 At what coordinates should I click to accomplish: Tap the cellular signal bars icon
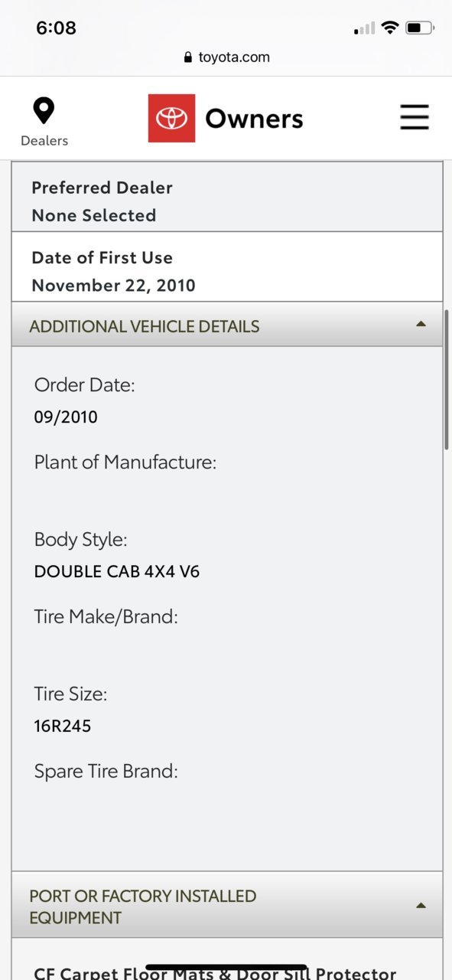(364, 28)
